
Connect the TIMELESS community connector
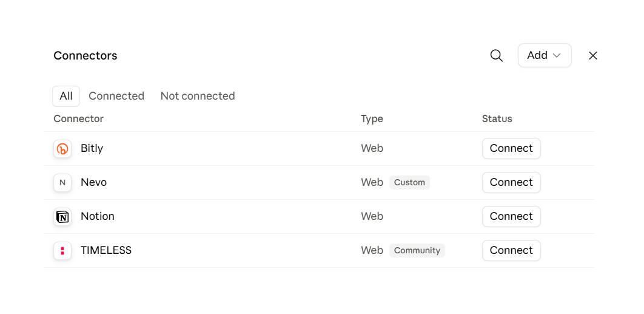point(511,251)
